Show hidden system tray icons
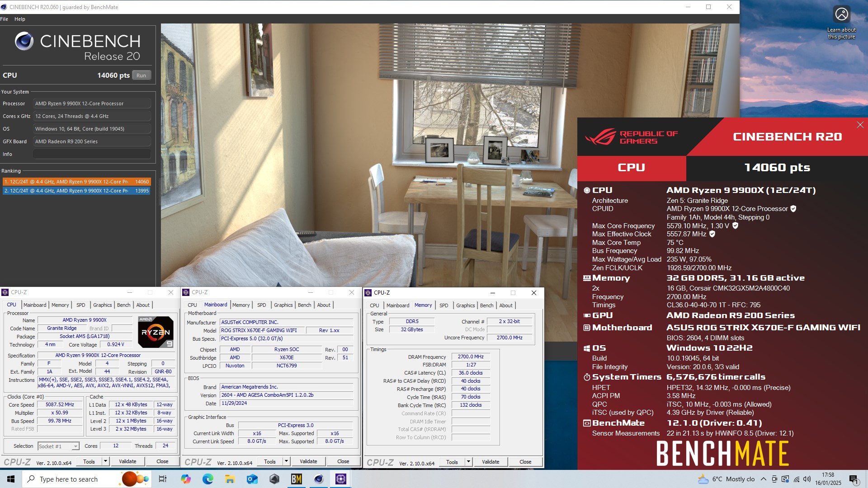 (x=763, y=479)
